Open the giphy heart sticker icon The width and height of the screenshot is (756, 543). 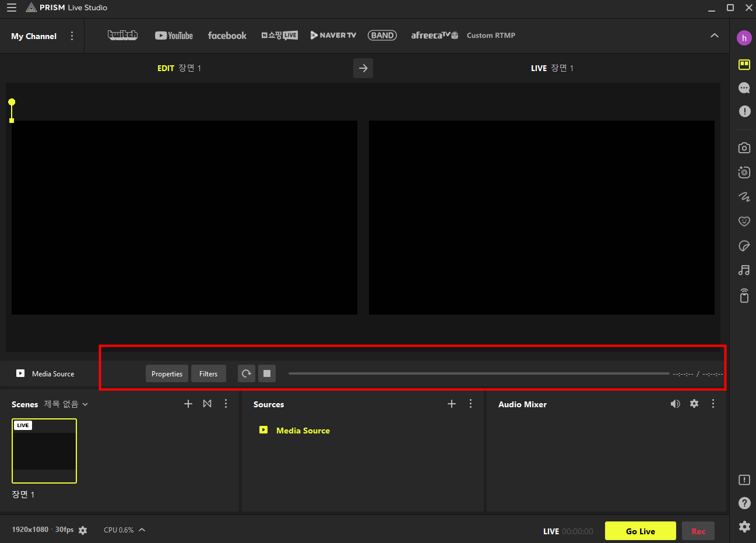[744, 221]
